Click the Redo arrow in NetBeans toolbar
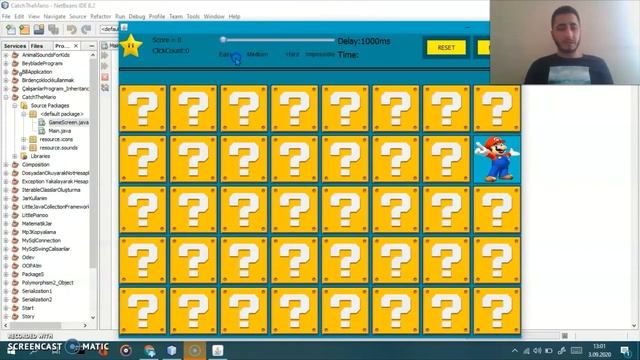 [x=86, y=30]
